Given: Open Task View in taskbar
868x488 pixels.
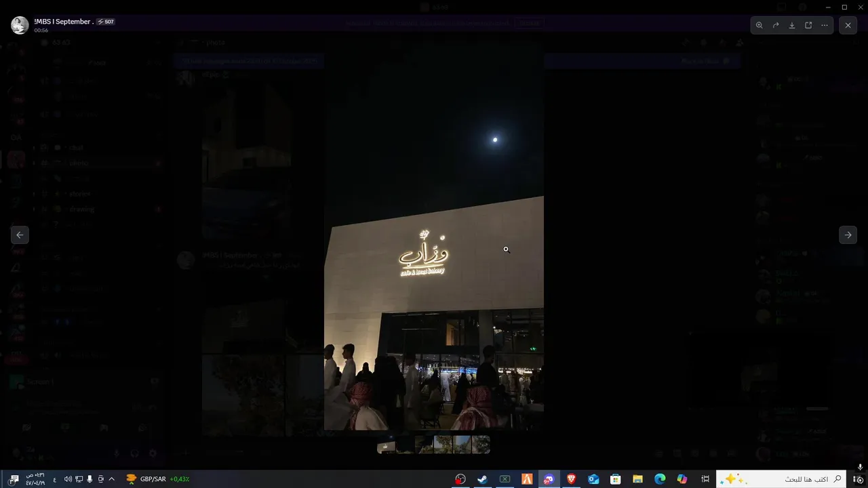Looking at the screenshot, I should (x=705, y=479).
